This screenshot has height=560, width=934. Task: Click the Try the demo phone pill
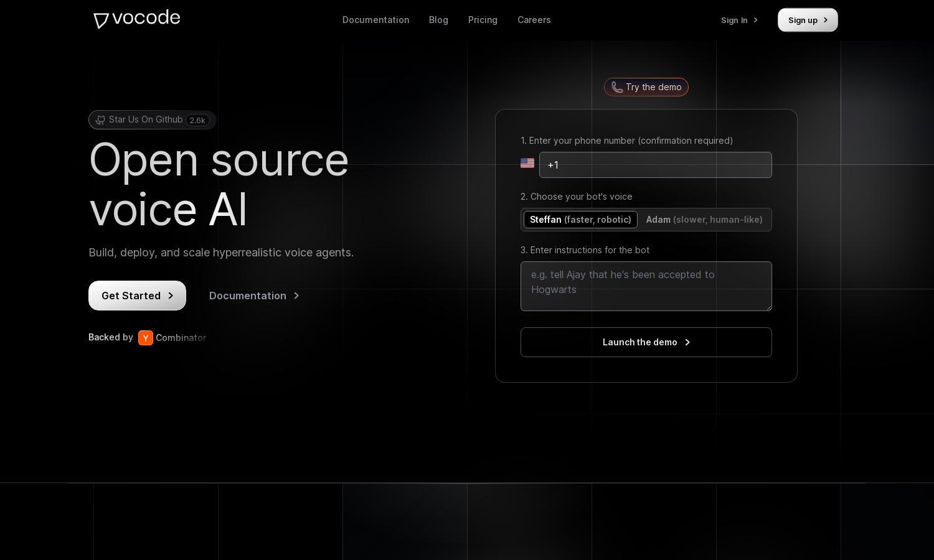click(646, 87)
